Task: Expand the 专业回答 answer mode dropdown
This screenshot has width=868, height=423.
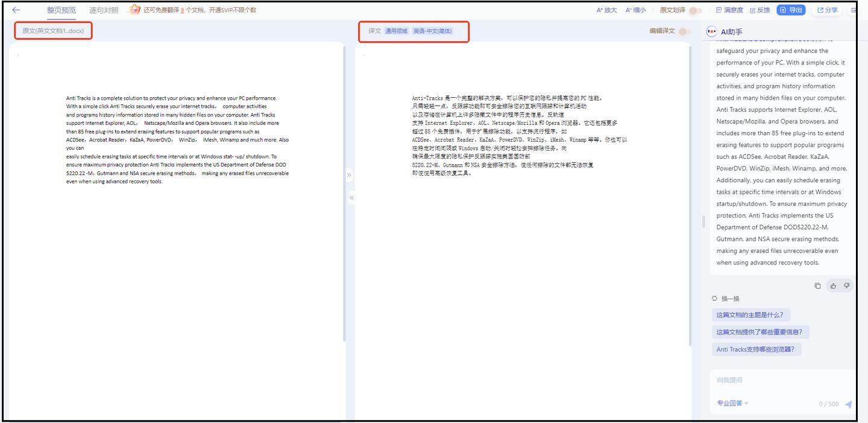Action: [x=731, y=403]
